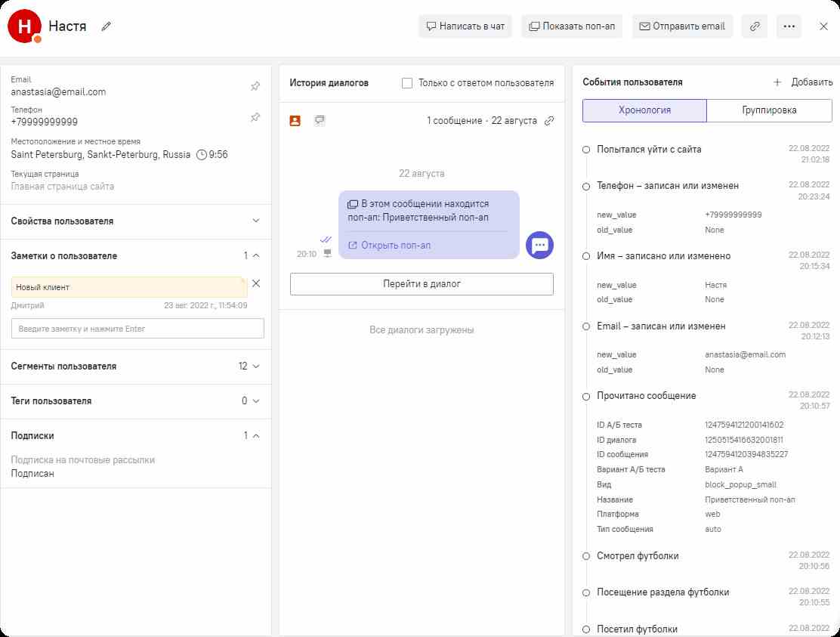Viewport: 840px width, 637px height.
Task: Click the device icon beside 20:10
Action: point(327,253)
